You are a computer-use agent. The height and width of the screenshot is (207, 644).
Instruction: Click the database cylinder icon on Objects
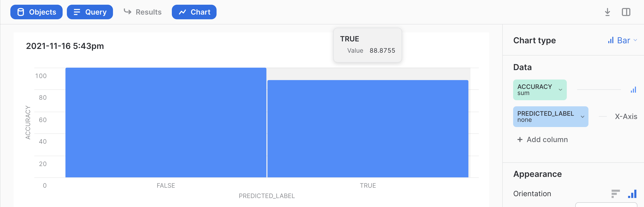[x=21, y=12]
